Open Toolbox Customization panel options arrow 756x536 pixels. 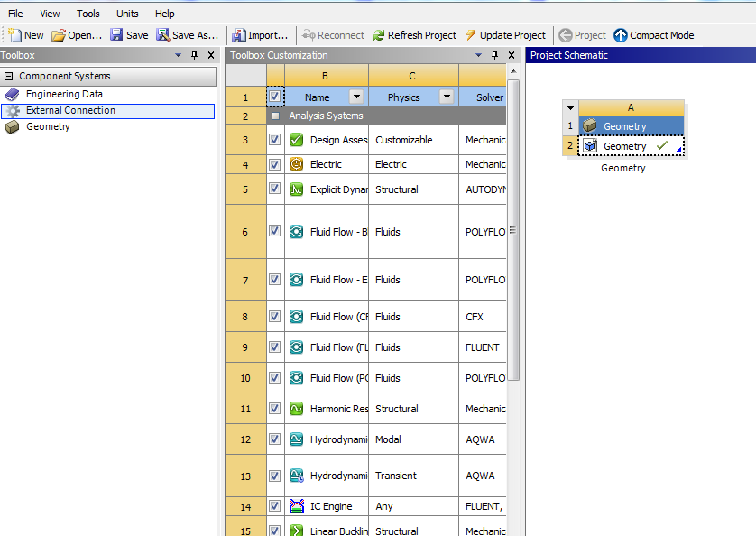[x=478, y=55]
